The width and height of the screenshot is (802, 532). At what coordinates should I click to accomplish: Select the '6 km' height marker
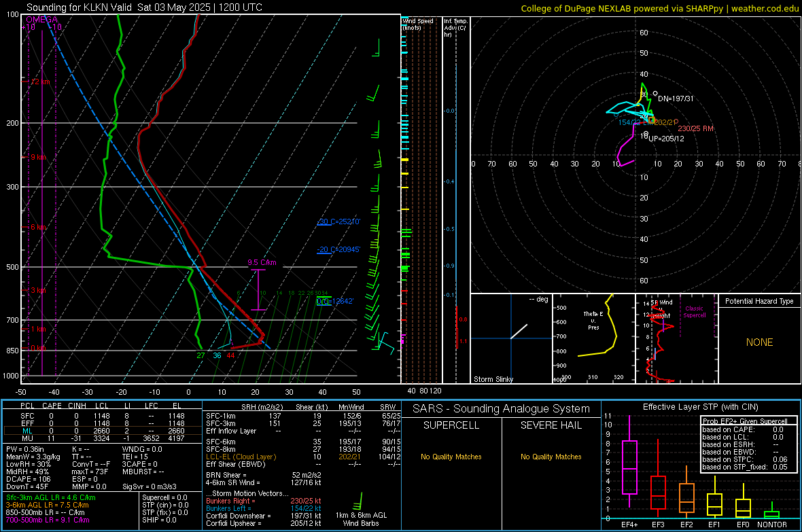coord(38,227)
